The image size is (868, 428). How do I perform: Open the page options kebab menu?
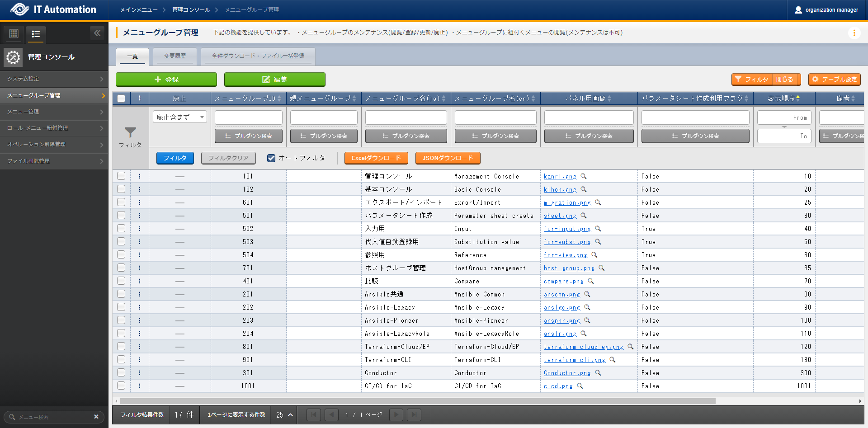pyautogui.click(x=854, y=33)
